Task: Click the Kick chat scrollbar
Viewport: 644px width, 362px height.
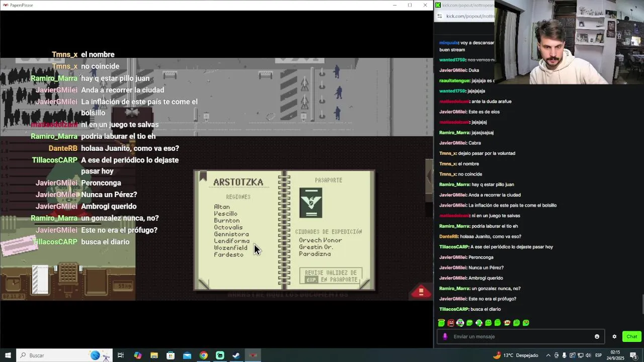Action: (x=642, y=304)
